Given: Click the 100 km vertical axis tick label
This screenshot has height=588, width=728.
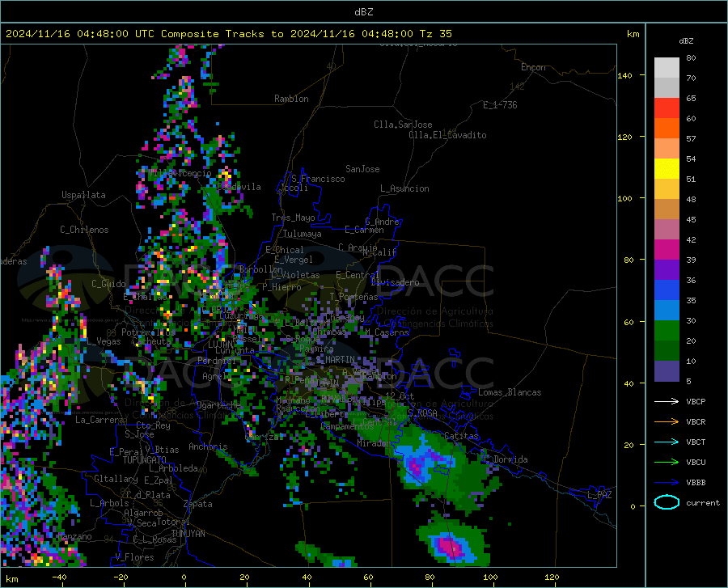Looking at the screenshot, I should tap(624, 198).
